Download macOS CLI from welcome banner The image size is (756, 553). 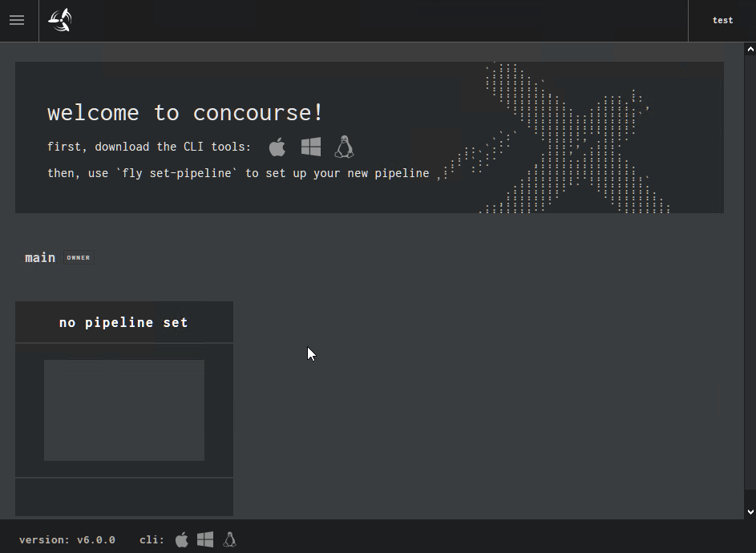click(x=277, y=147)
